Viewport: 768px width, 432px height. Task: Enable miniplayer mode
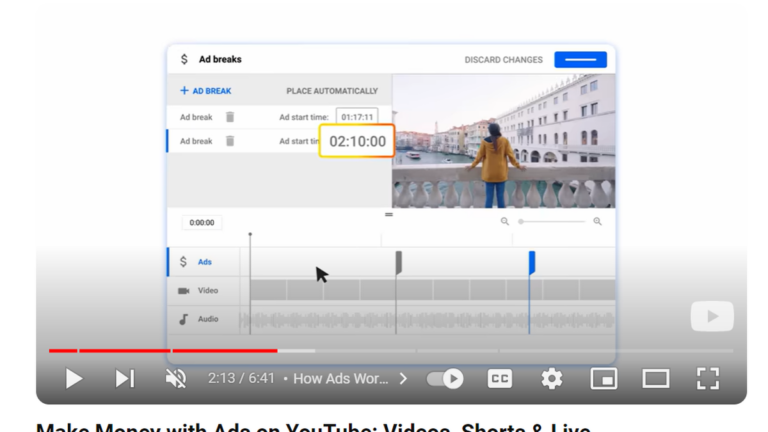pos(604,378)
